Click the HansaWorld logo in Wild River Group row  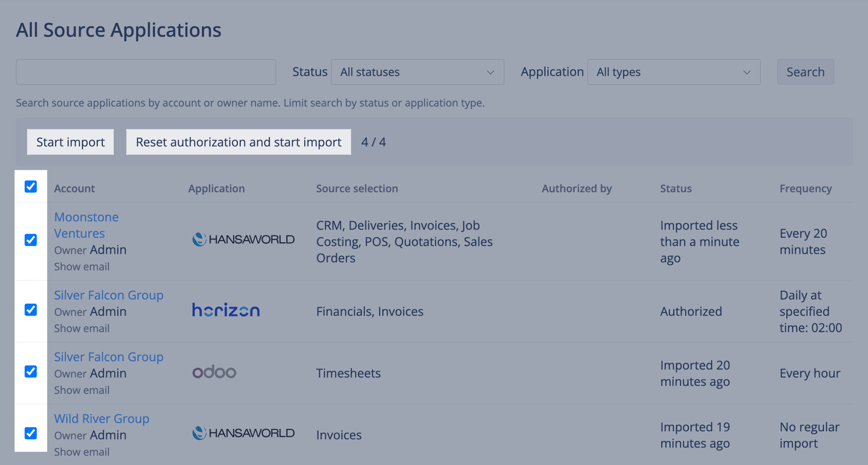coord(243,433)
